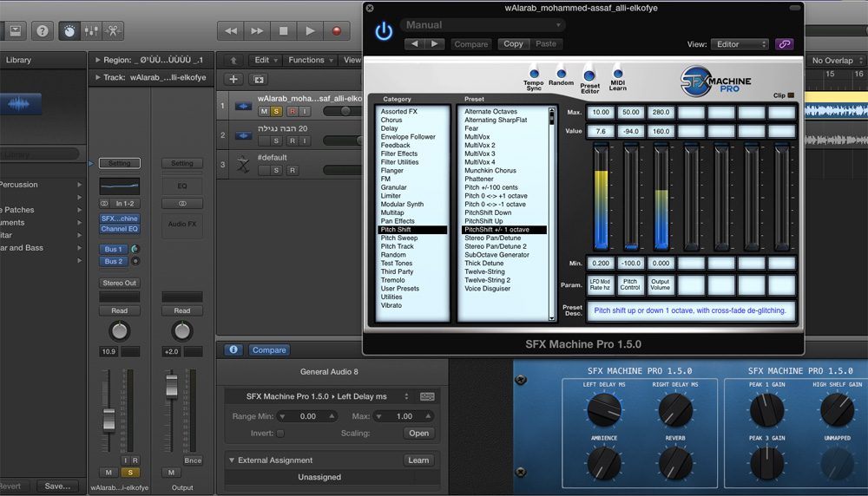Click the Random button in SFX Machine

pyautogui.click(x=561, y=74)
